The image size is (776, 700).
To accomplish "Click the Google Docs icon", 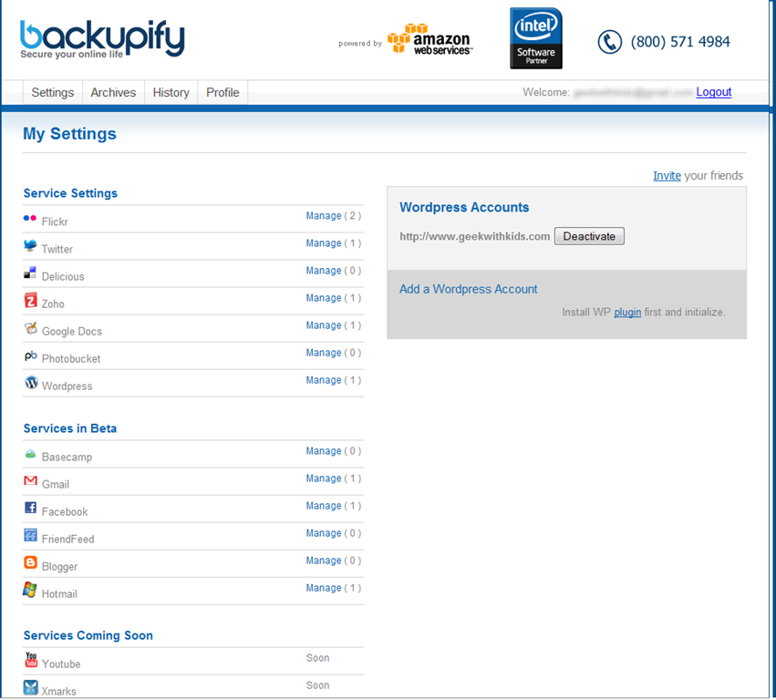I will tap(31, 329).
